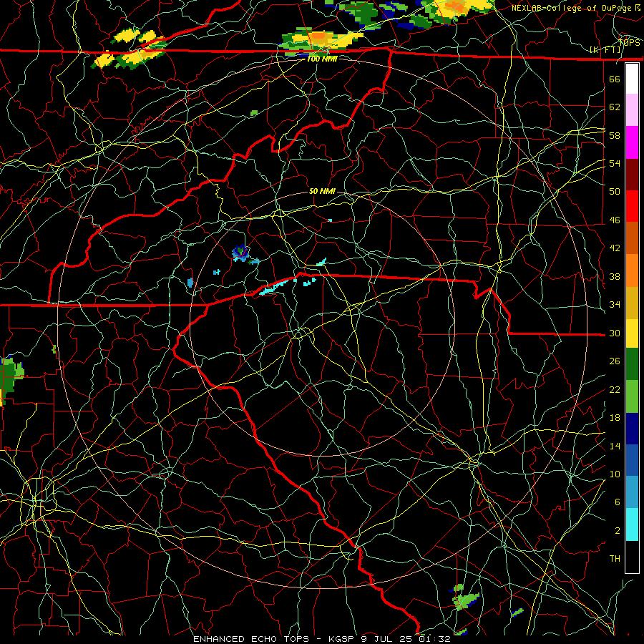The height and width of the screenshot is (644, 644).
Task: Click the 38 value on the scale
Action: coord(615,277)
